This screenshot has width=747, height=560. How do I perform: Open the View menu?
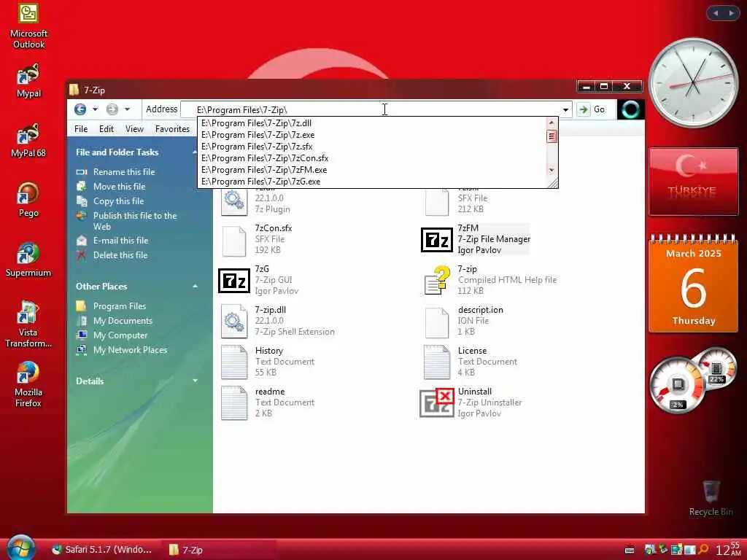134,129
